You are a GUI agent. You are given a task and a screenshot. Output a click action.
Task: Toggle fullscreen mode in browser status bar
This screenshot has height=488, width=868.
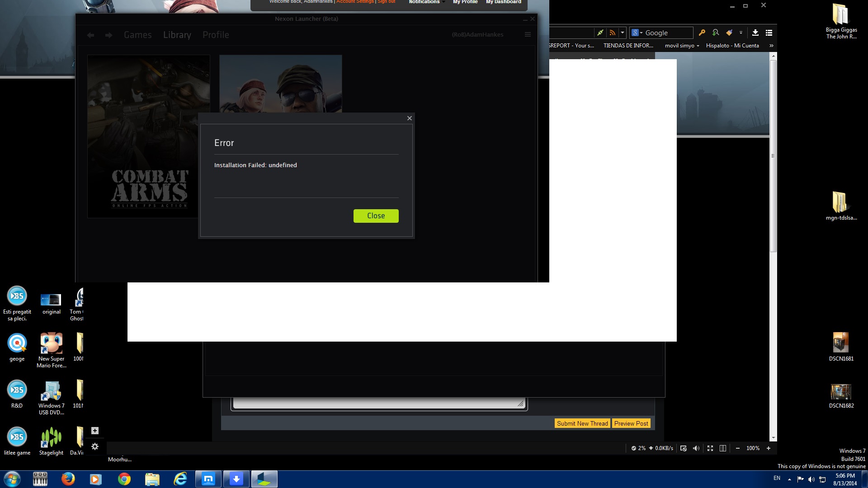pos(710,448)
